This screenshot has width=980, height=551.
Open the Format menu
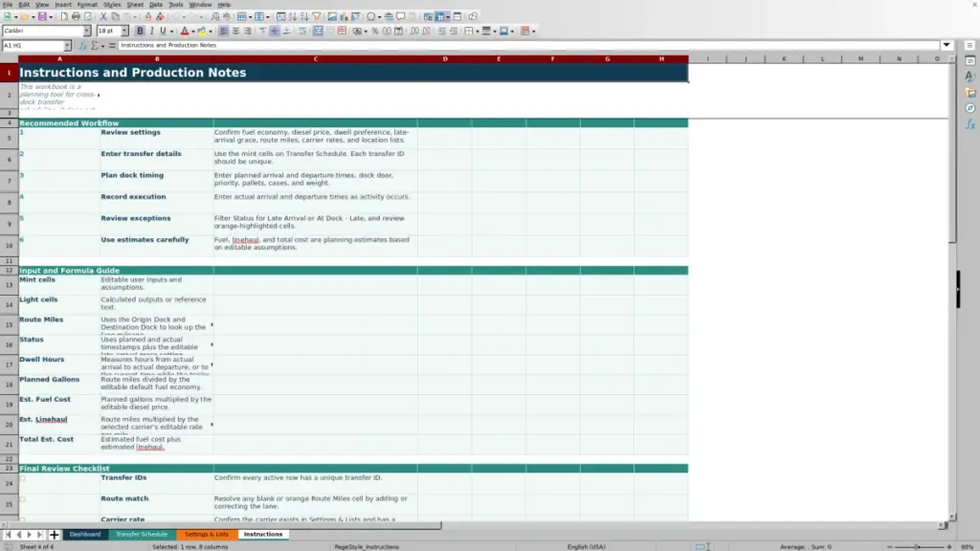pos(87,5)
